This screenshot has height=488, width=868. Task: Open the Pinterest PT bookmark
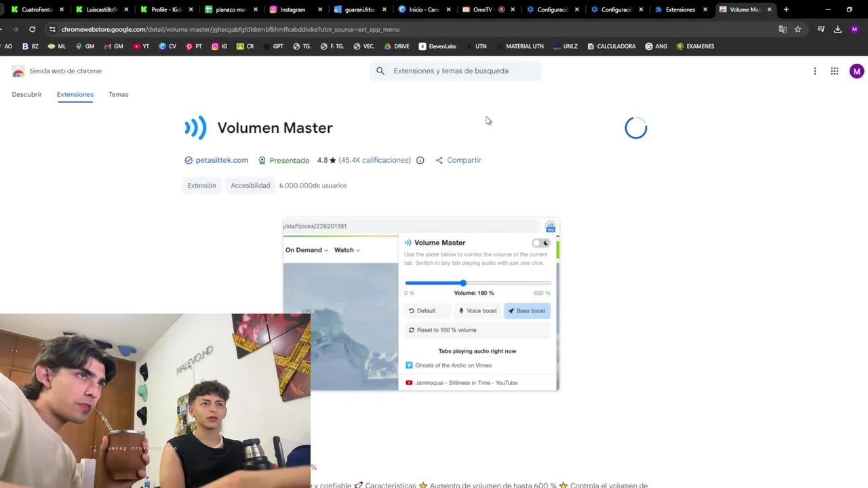click(x=193, y=46)
